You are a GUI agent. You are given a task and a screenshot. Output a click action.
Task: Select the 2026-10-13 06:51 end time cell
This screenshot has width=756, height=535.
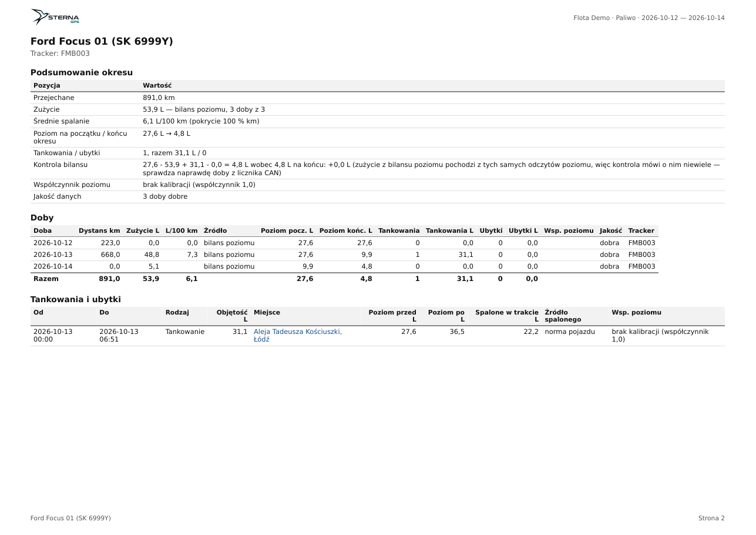119,336
